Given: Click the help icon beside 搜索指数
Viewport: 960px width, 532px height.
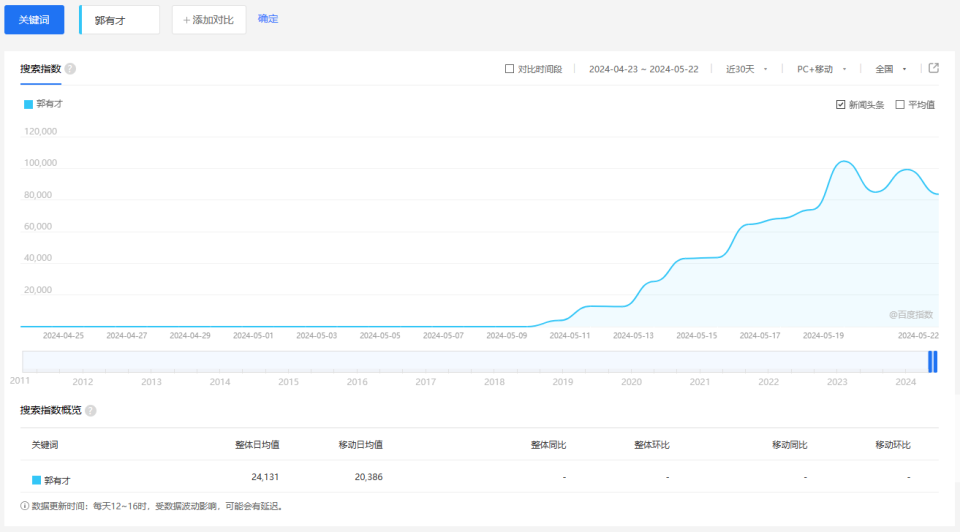Looking at the screenshot, I should click(x=70, y=69).
